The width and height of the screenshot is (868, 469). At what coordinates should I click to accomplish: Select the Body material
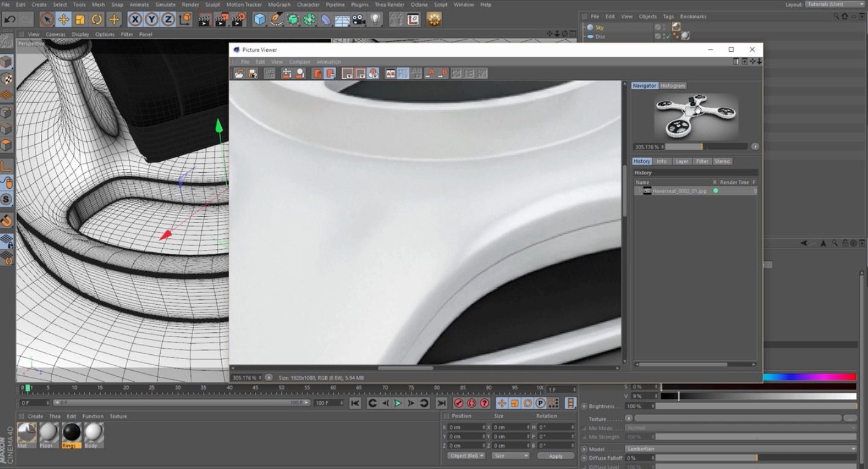pos(93,435)
